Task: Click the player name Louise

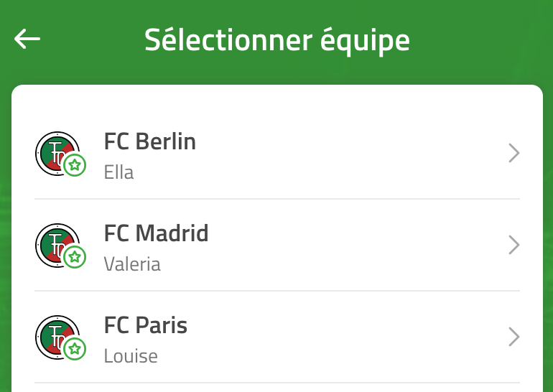Action: click(x=131, y=356)
